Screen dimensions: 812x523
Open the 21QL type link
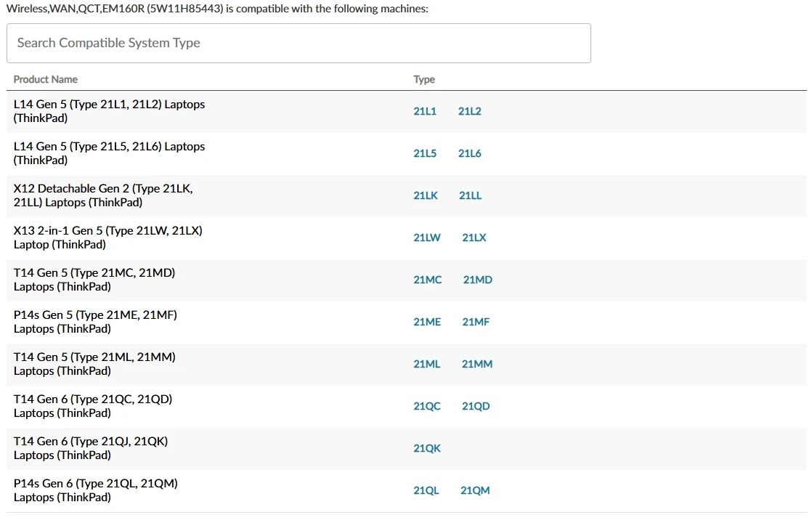(426, 490)
